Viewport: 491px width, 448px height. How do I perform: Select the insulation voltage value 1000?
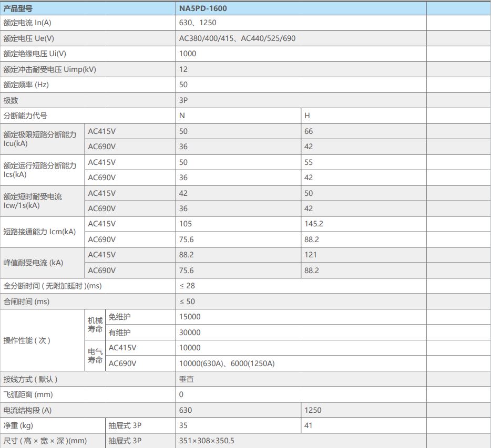click(188, 54)
